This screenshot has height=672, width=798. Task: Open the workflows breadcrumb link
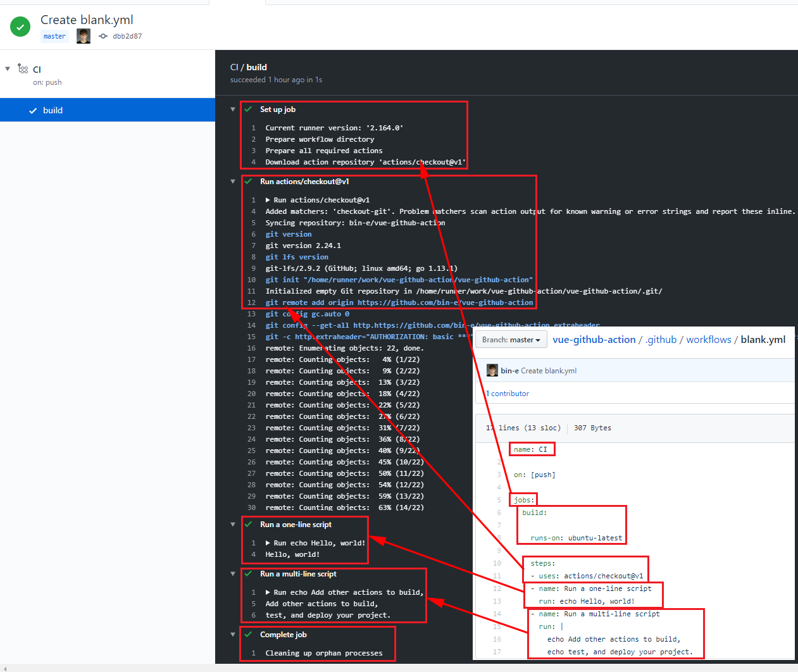tap(709, 340)
